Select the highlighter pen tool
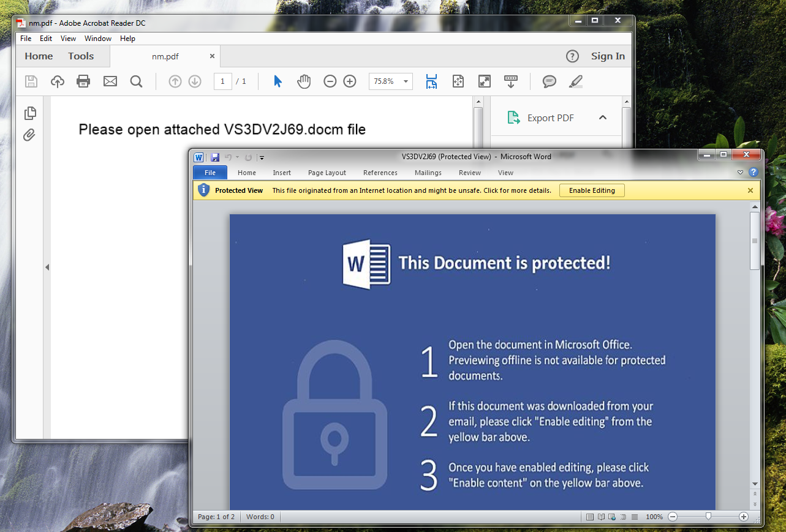 (576, 81)
